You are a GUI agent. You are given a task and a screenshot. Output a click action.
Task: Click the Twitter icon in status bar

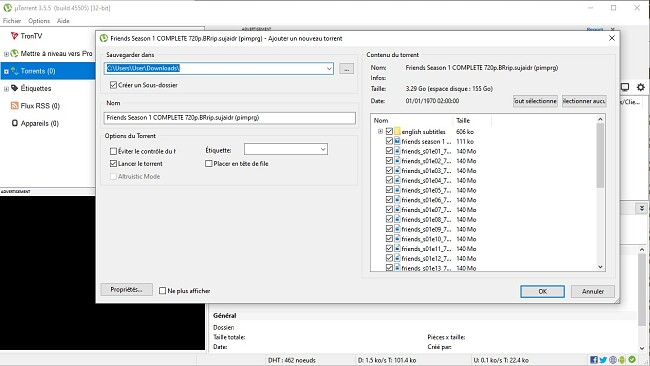click(603, 360)
